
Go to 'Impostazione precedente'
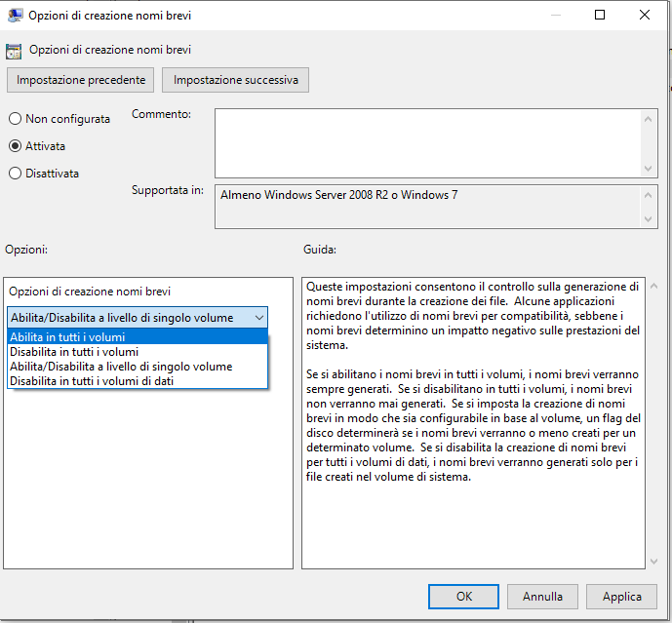click(x=81, y=80)
